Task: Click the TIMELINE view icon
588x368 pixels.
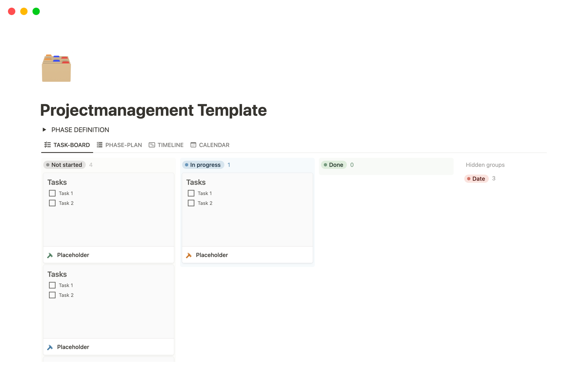Action: pos(152,145)
